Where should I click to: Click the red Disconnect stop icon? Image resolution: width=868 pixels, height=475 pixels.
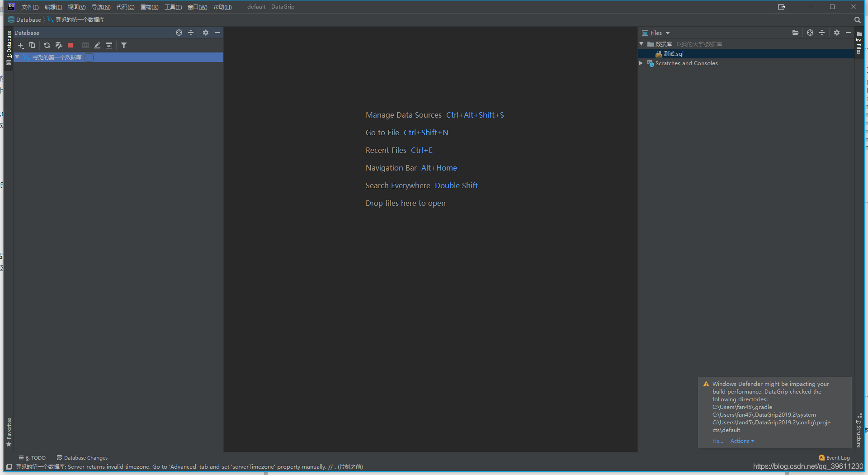click(x=71, y=45)
